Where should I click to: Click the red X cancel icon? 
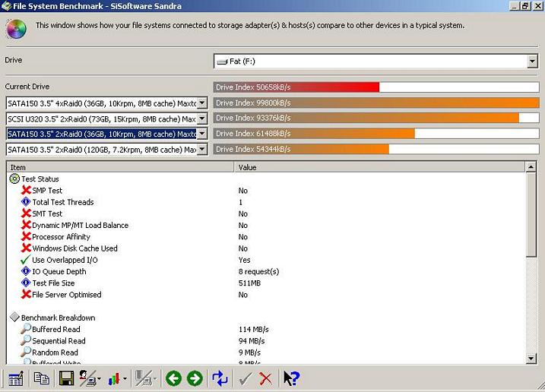[x=266, y=379]
